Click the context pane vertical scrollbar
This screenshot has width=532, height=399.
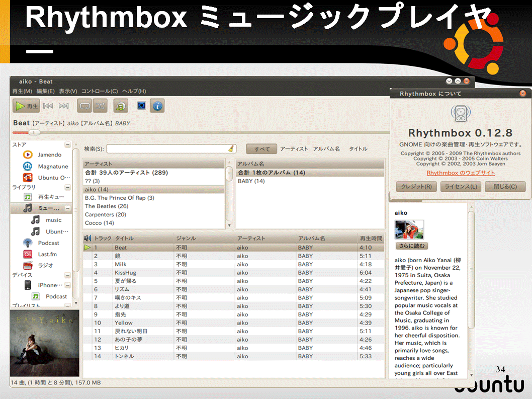(x=471, y=270)
